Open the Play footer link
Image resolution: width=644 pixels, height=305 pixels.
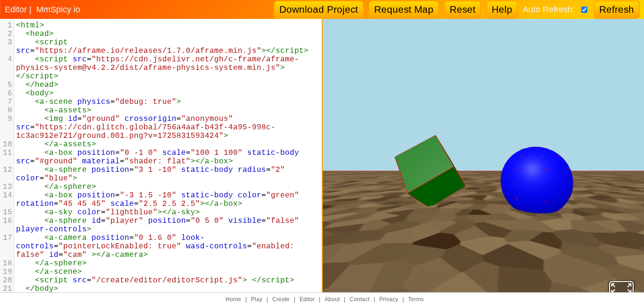pos(257,299)
